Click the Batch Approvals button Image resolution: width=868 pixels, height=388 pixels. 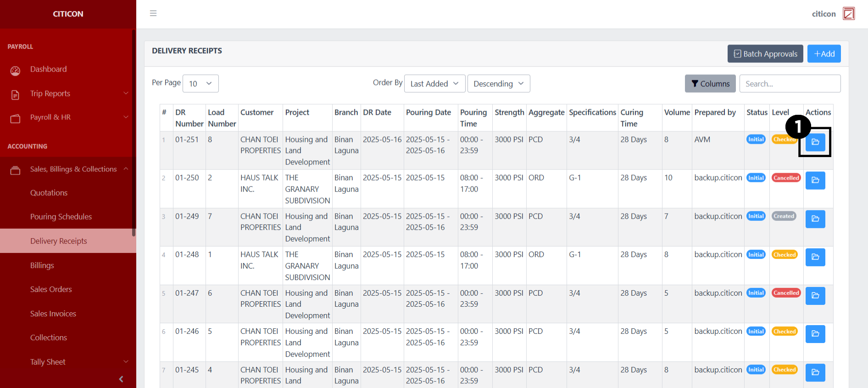click(x=765, y=54)
